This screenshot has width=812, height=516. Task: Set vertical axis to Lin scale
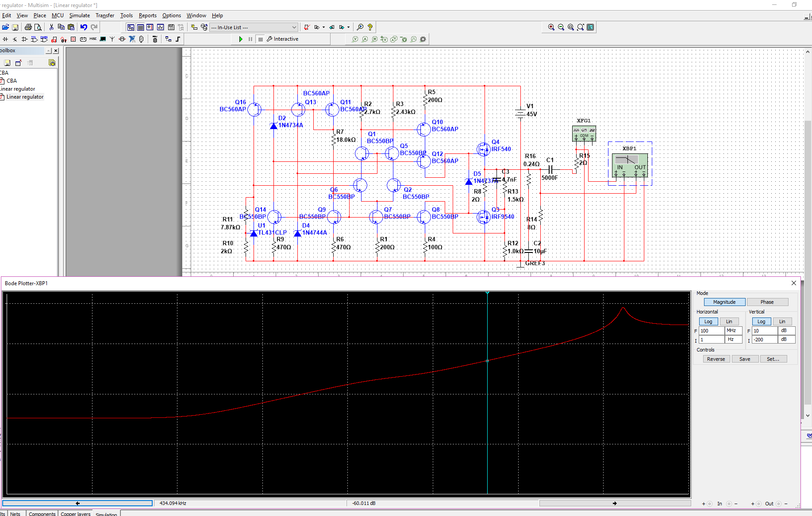(782, 321)
